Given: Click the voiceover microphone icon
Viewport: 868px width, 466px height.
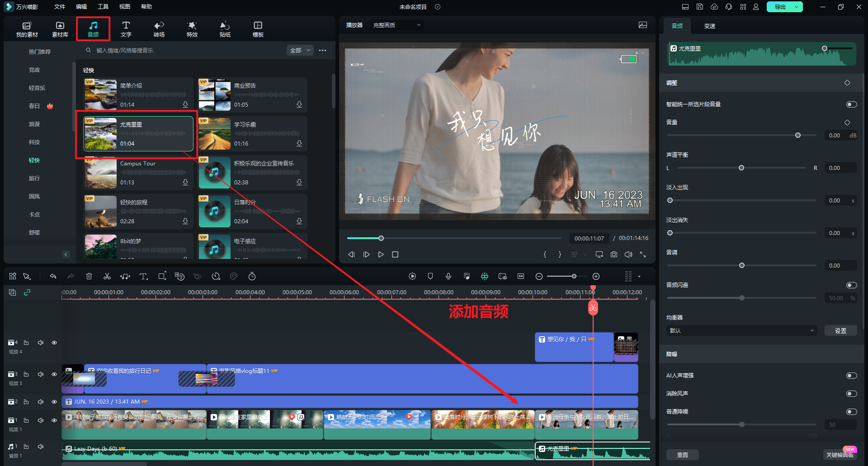Looking at the screenshot, I should coord(448,276).
